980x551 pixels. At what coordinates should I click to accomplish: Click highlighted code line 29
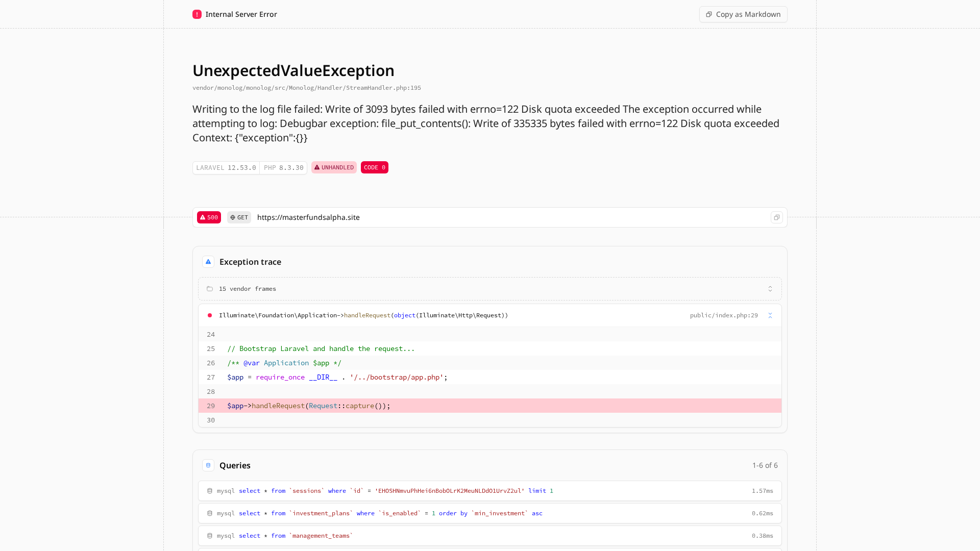click(490, 406)
